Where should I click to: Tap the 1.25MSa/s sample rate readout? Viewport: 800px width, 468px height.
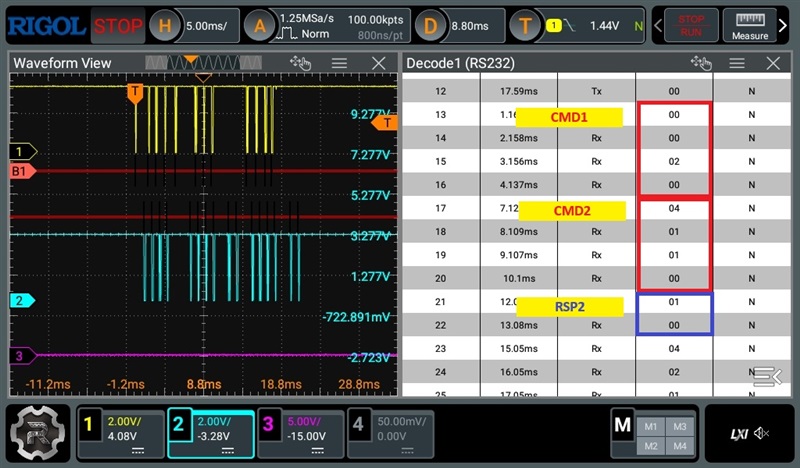306,18
